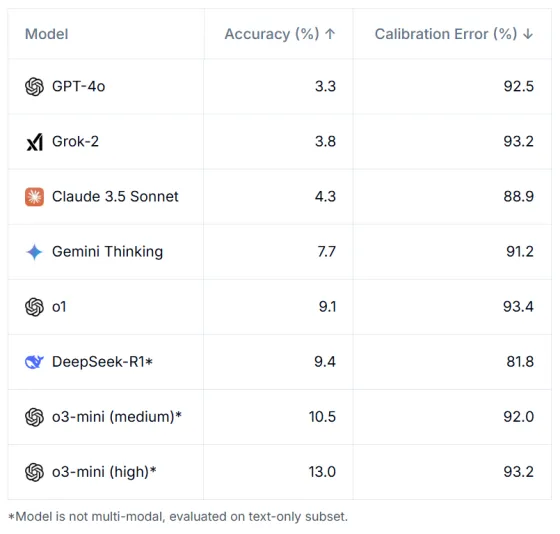Click the OpenAI logo beside o3-mini (high)

click(34, 472)
